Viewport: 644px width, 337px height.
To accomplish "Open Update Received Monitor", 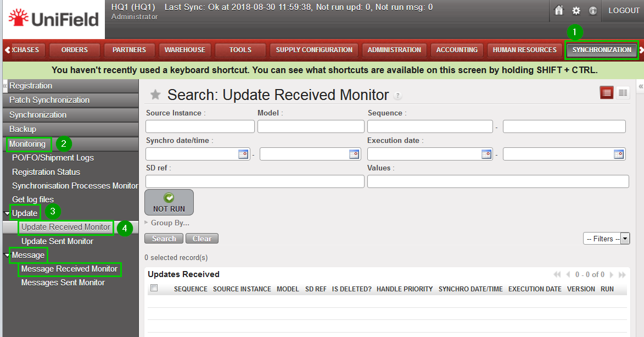I will 66,227.
